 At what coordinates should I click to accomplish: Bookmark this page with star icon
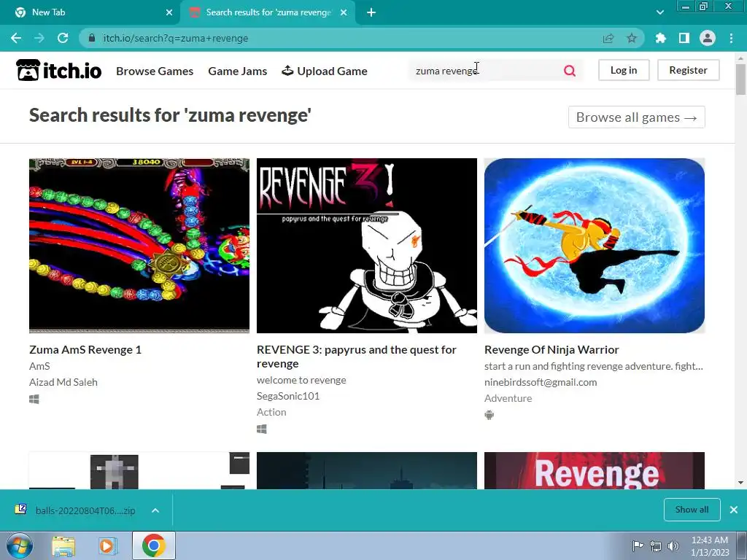point(632,38)
